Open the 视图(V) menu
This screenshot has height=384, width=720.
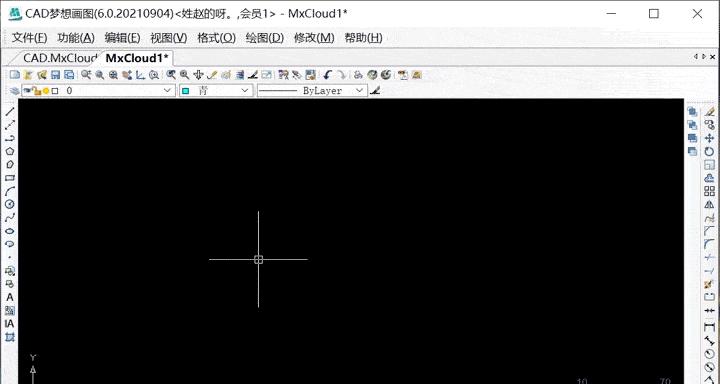169,38
